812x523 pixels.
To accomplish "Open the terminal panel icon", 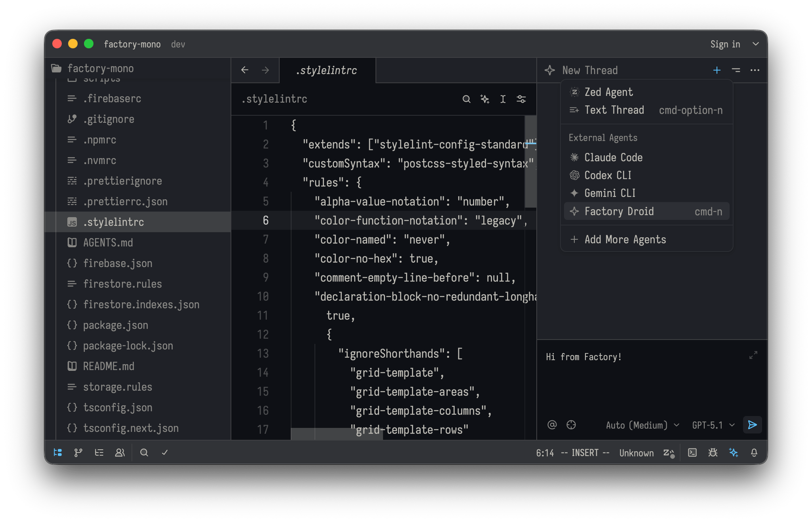I will [x=692, y=452].
